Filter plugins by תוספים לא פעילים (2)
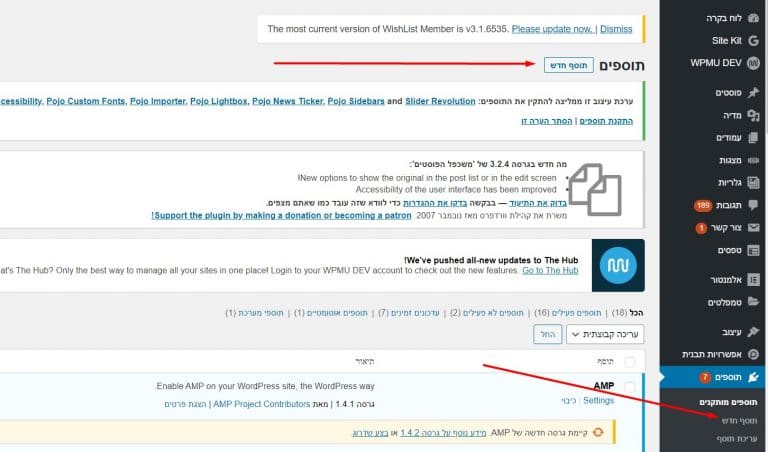Viewport: 768px width, 452px height. click(x=487, y=312)
